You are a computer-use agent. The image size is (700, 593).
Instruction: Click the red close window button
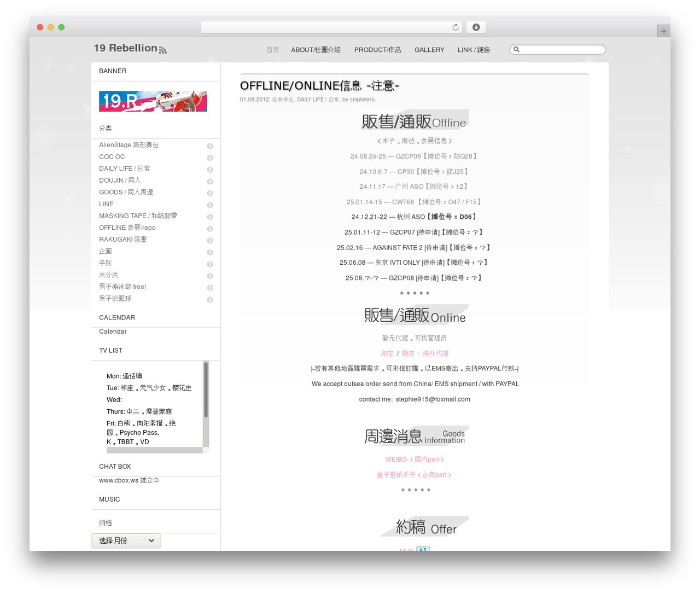(40, 27)
